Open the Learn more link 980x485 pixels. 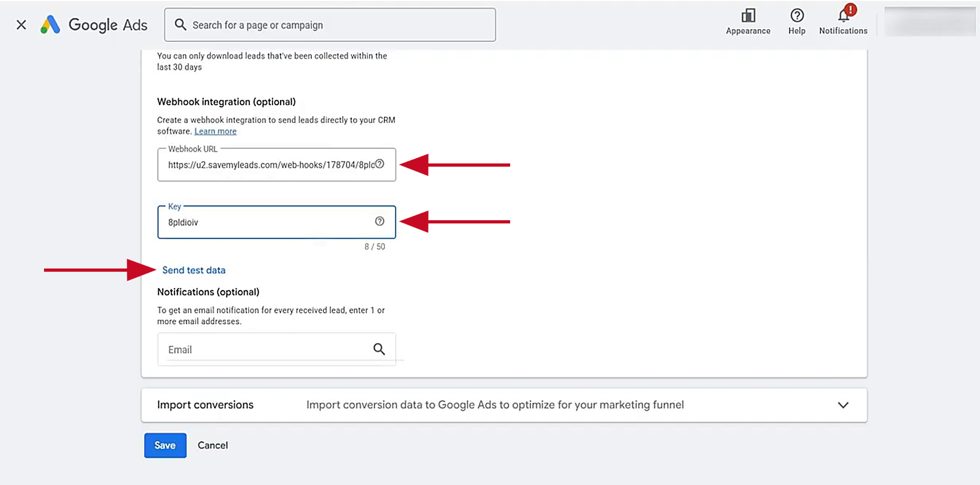[215, 131]
